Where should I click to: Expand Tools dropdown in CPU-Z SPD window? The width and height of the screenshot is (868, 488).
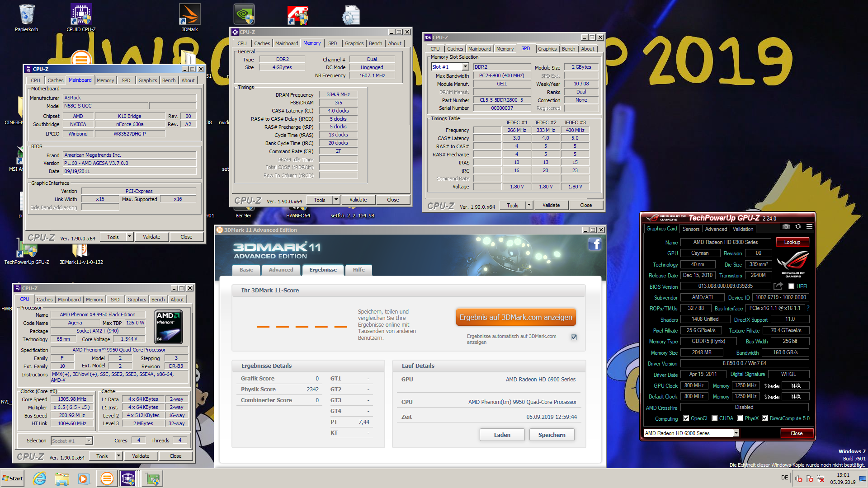click(x=529, y=205)
